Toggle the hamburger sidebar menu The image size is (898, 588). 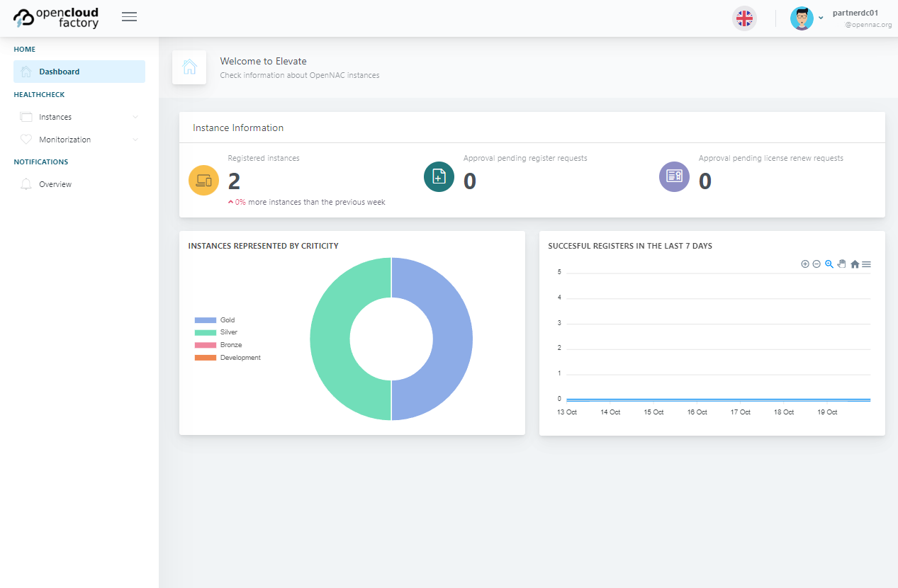click(x=129, y=17)
